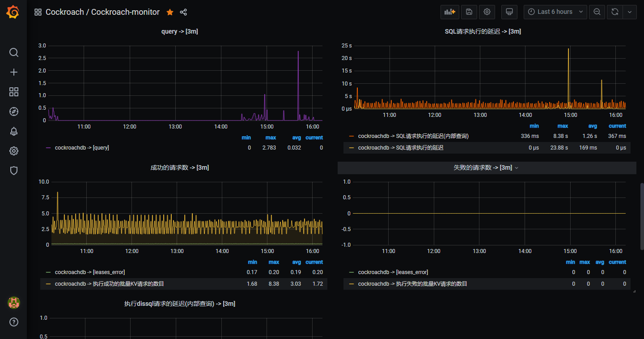Screen dimensions: 644x339
Task: Select the 1.26 s avg latency value
Action: coord(589,136)
